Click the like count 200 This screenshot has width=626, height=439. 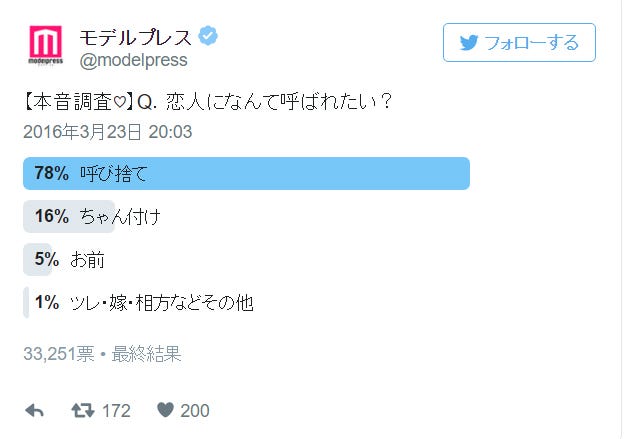point(195,411)
